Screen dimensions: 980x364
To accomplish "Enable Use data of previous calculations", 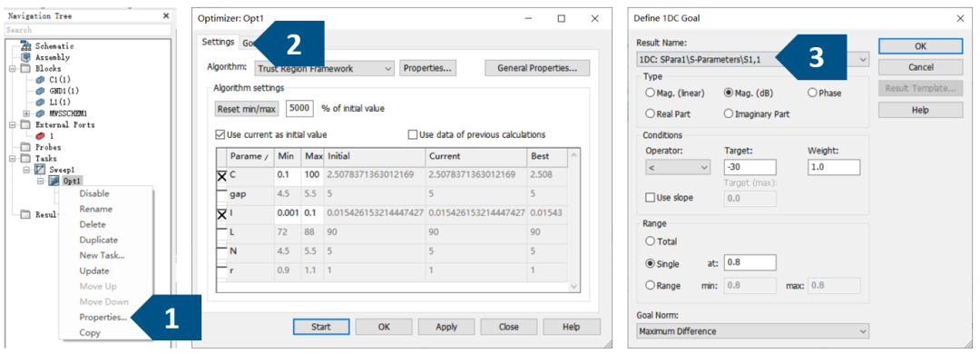I will click(413, 134).
